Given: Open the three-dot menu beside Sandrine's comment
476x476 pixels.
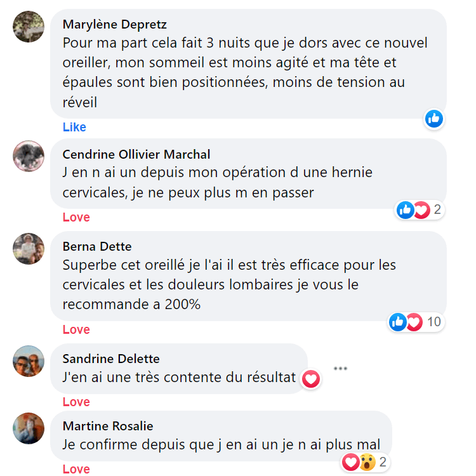Looking at the screenshot, I should click(340, 368).
